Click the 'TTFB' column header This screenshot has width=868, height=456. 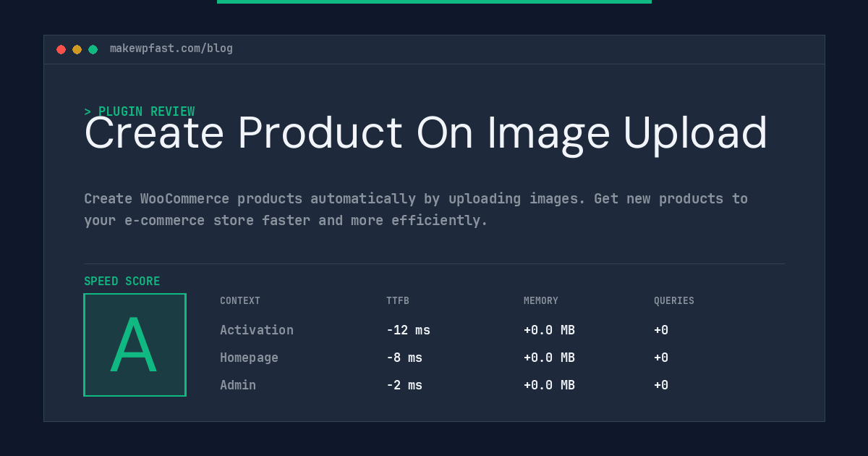(x=398, y=301)
